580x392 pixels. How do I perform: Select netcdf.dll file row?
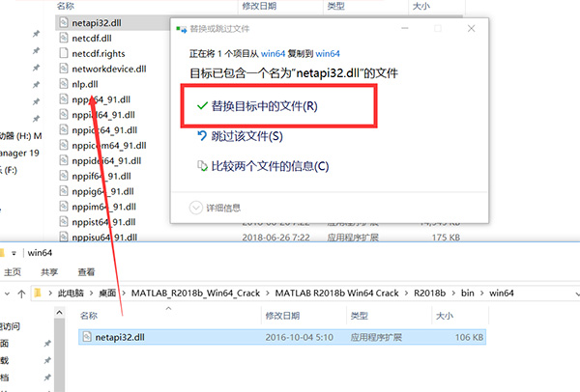pyautogui.click(x=92, y=39)
